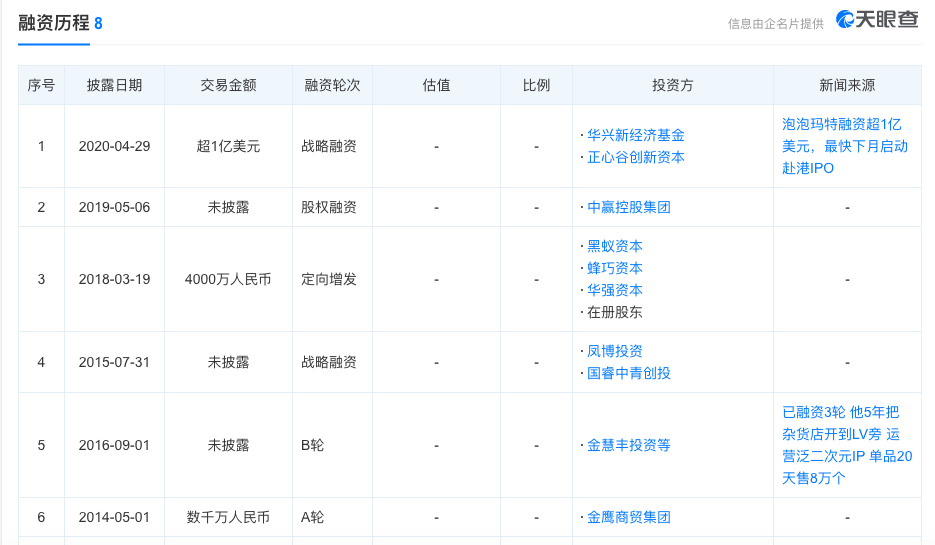Click the 天眼查 logo

[877, 20]
